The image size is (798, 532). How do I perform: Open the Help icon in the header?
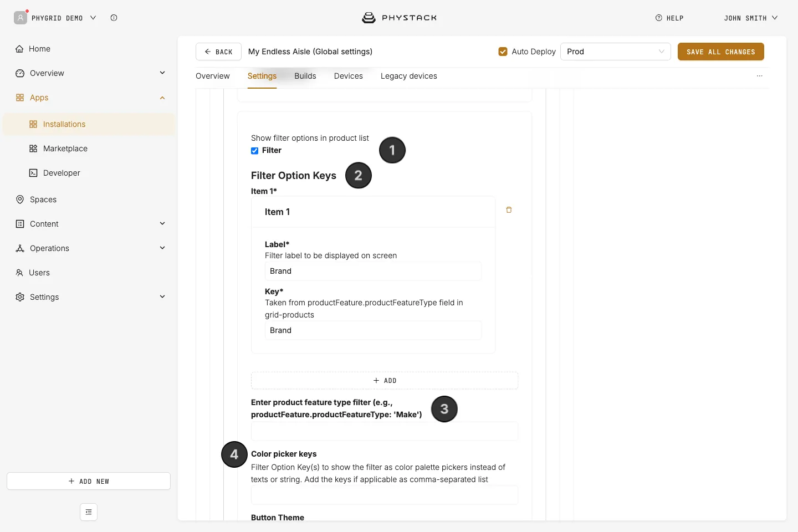(659, 18)
